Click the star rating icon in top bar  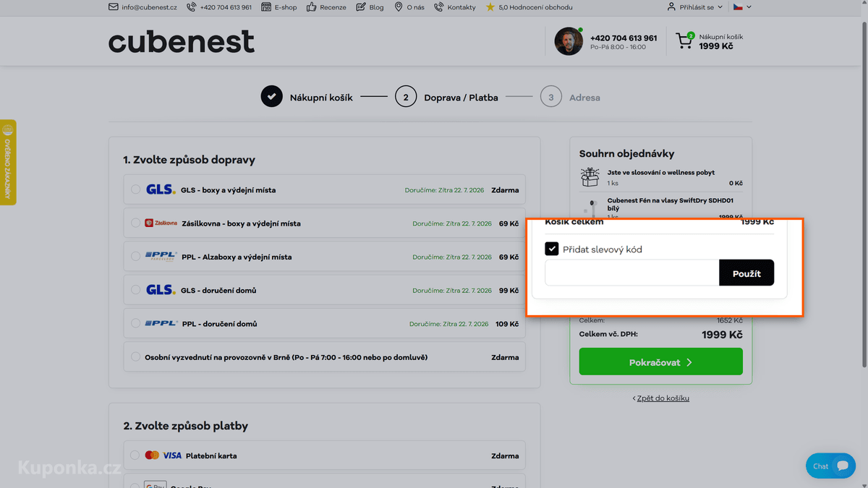tap(490, 7)
